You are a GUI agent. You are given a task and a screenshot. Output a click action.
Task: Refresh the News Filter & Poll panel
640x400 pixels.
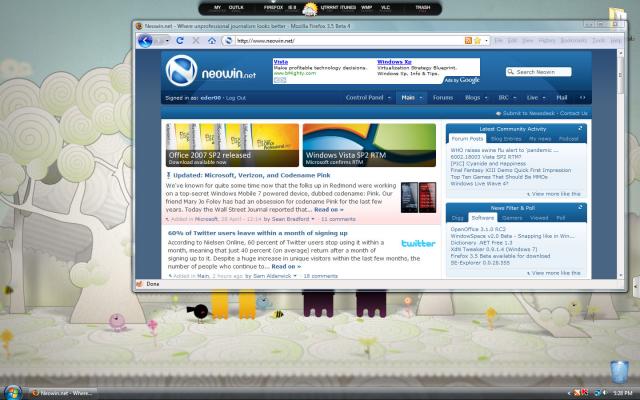(580, 207)
